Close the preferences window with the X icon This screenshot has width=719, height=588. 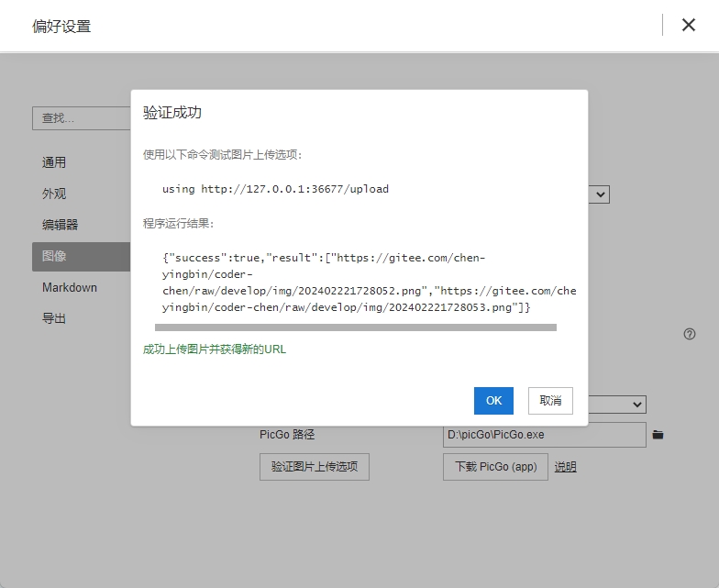coord(688,25)
